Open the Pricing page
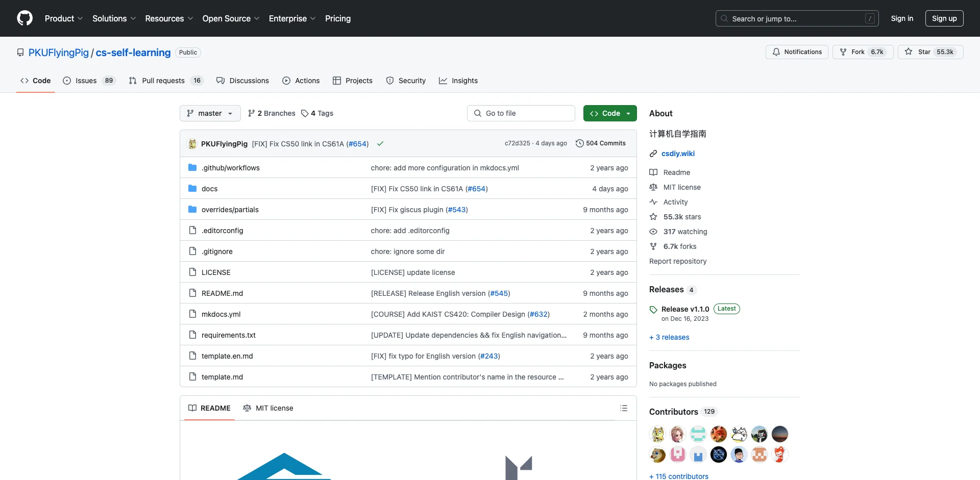The height and width of the screenshot is (480, 980). [338, 18]
